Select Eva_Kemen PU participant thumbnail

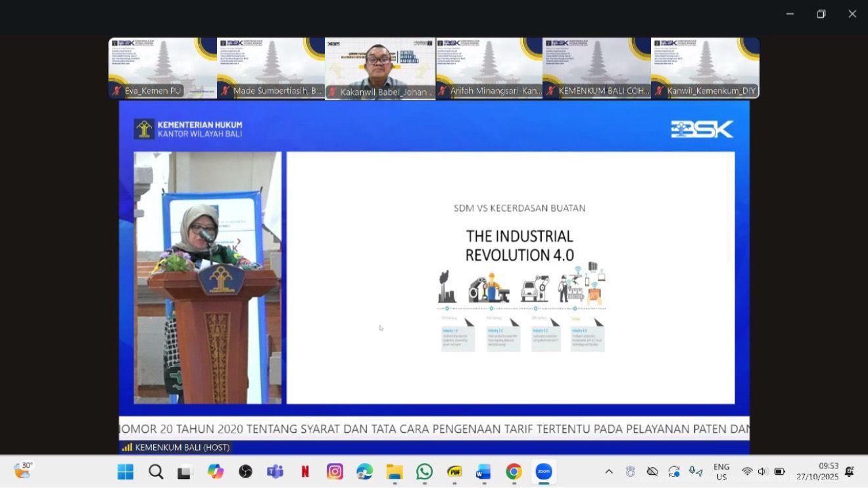pos(162,68)
